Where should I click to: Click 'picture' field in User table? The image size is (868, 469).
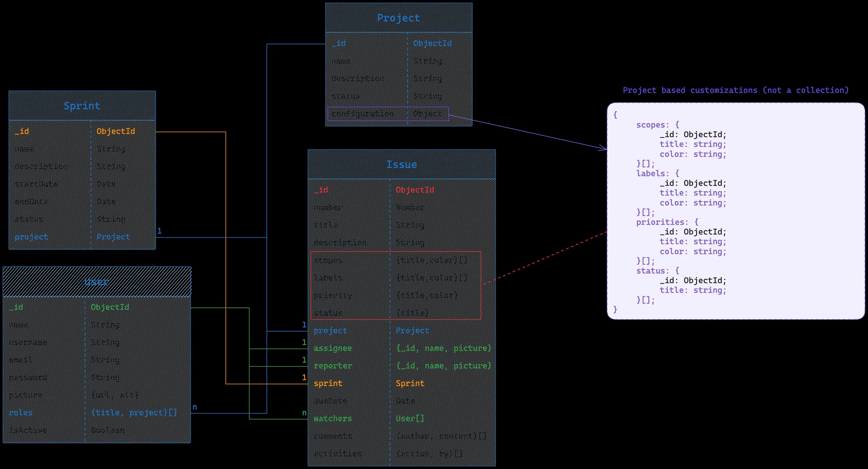click(26, 395)
